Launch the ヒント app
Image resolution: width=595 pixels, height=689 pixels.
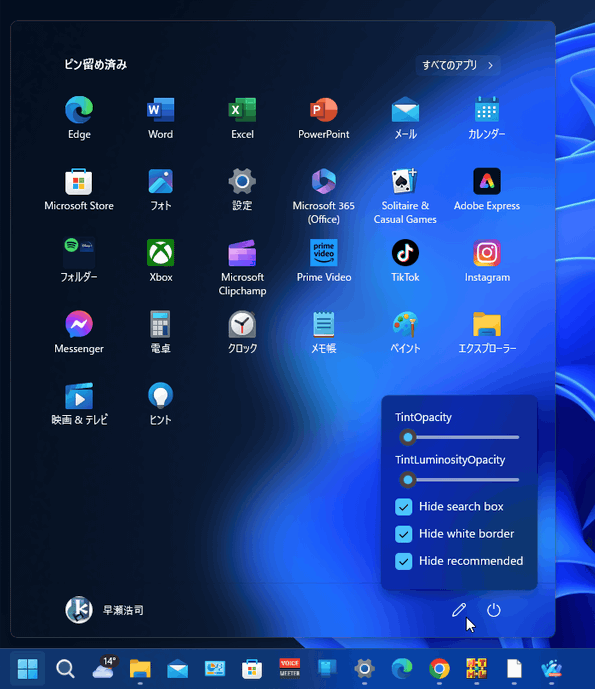coord(160,403)
